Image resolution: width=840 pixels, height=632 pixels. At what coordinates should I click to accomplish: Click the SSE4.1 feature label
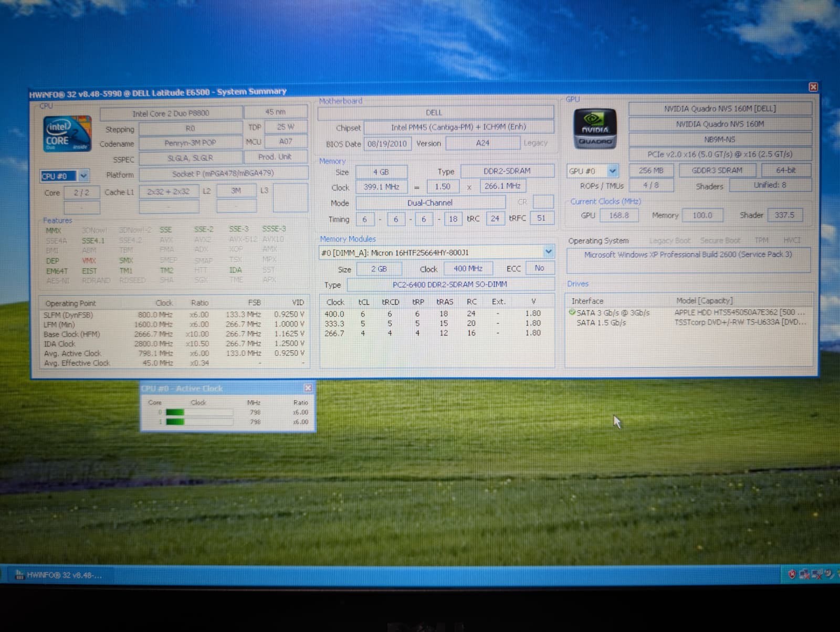93,240
